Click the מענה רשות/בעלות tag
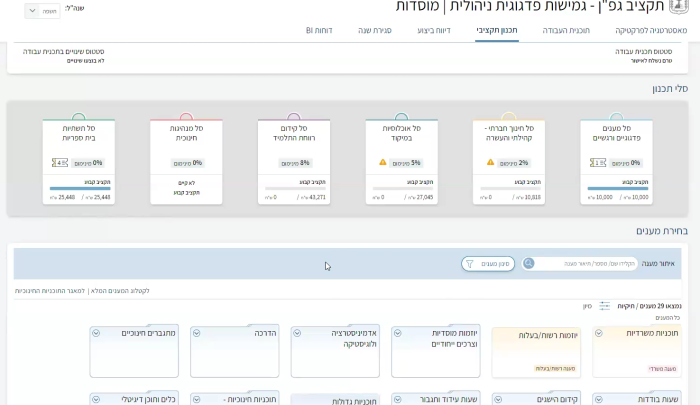 555,369
